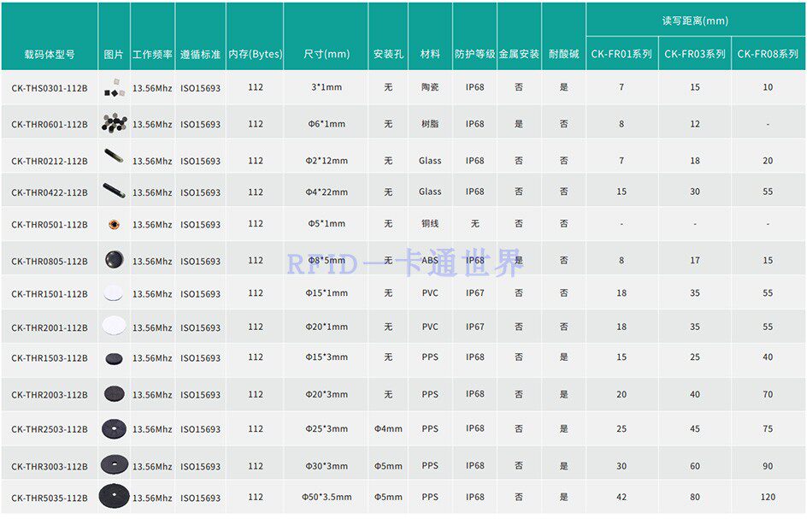The height and width of the screenshot is (519, 812).
Task: Click the 120 read distance value
Action: [x=768, y=498]
